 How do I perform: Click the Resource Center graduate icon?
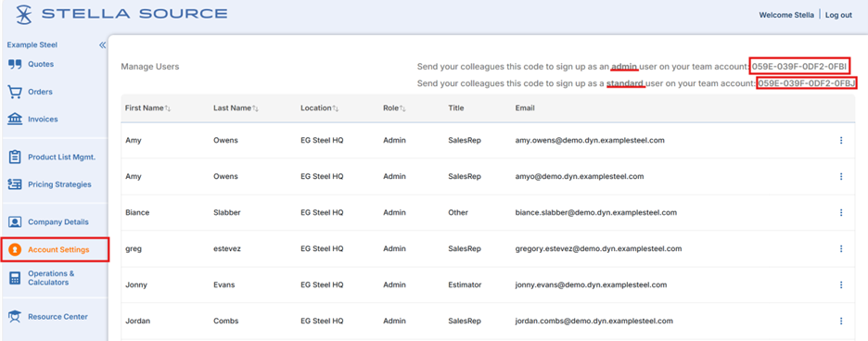(x=15, y=317)
